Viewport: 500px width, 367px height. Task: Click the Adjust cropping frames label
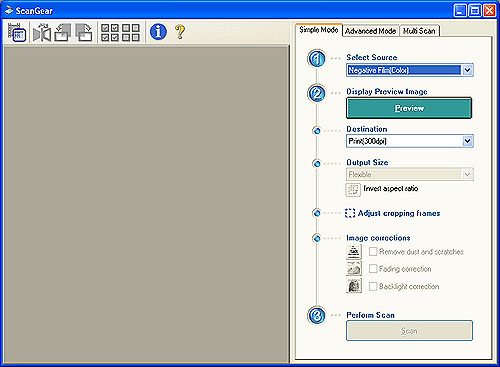pyautogui.click(x=399, y=213)
